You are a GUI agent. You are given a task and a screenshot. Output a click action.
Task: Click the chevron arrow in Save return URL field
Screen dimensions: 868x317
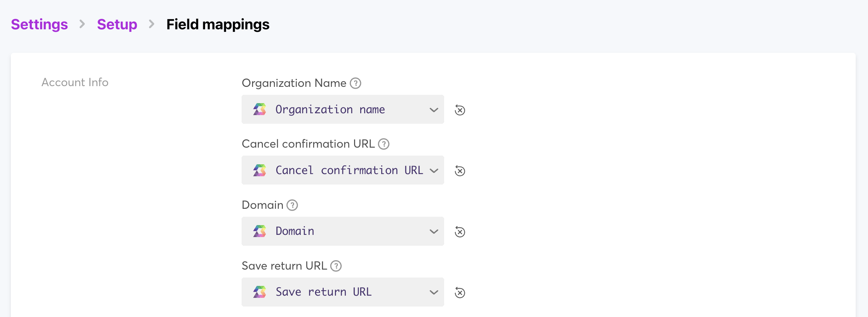coord(434,292)
